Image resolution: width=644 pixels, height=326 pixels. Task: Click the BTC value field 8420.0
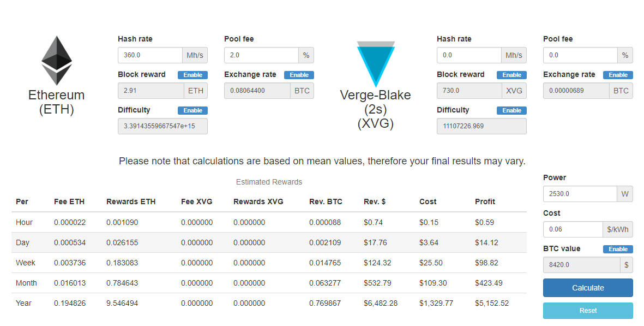pyautogui.click(x=582, y=265)
